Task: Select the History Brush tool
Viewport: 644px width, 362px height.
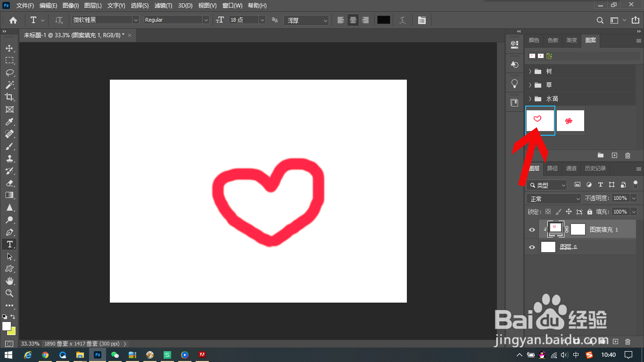Action: coord(9,171)
